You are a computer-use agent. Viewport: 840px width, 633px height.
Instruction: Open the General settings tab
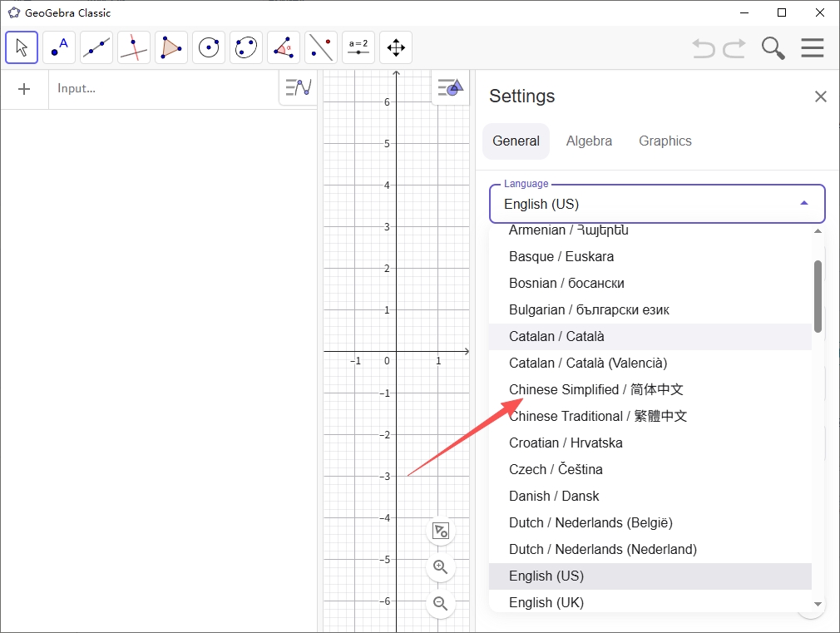[x=516, y=141]
